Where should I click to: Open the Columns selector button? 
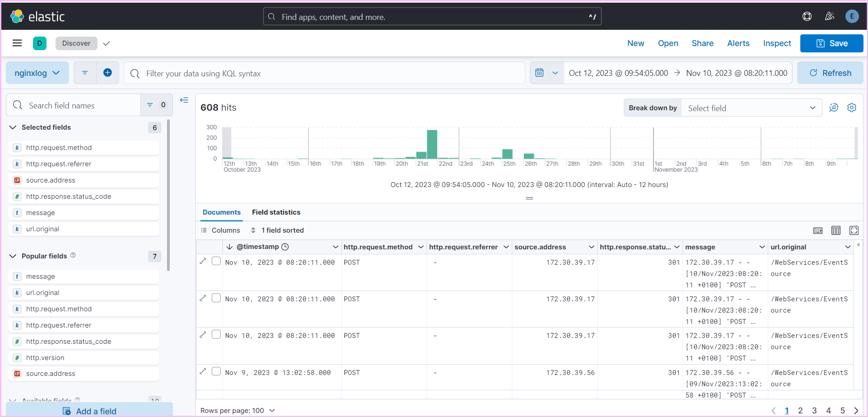pos(220,230)
